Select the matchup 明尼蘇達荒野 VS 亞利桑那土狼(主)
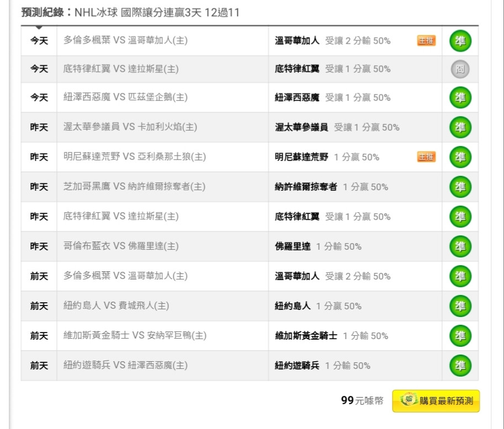Viewport: 504px width, 429px height. [135, 157]
